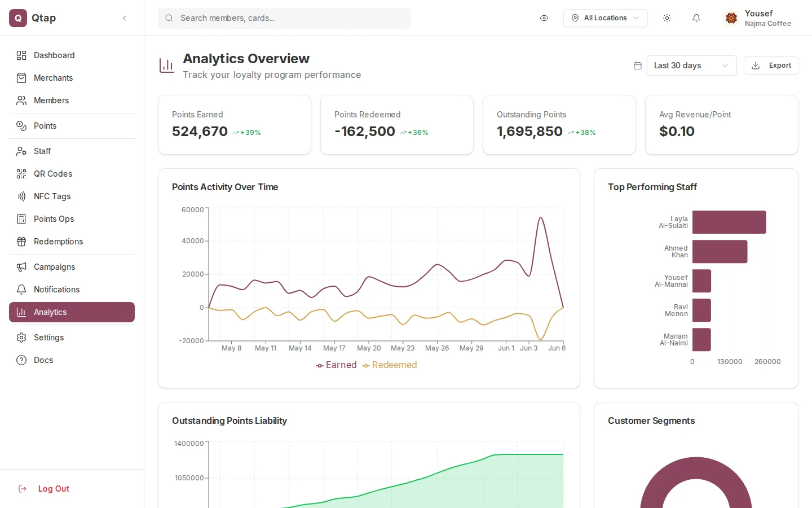Toggle light/dark theme sun icon

[x=667, y=18]
